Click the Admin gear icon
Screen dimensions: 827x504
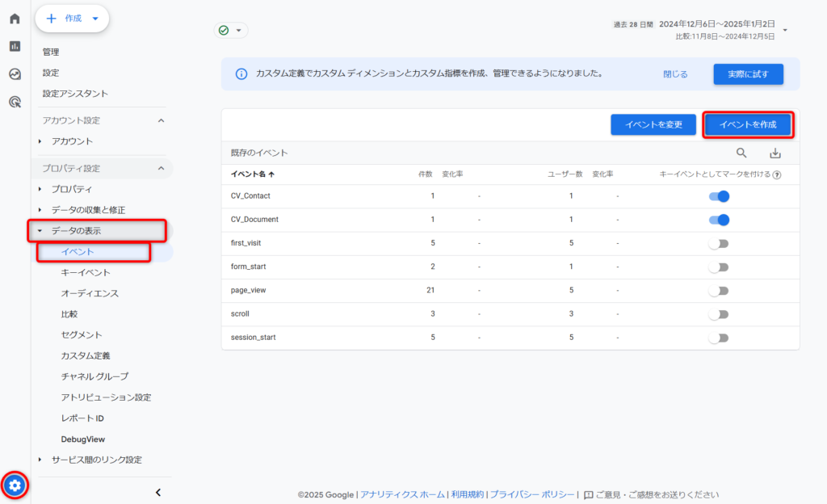pyautogui.click(x=15, y=485)
